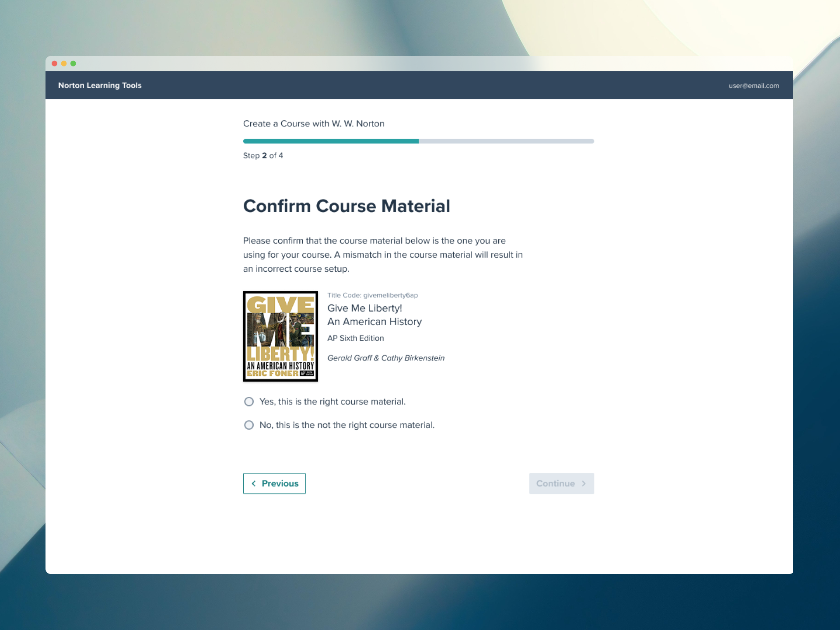
Task: Click the 'Step 2 of 4' indicator
Action: [x=263, y=155]
